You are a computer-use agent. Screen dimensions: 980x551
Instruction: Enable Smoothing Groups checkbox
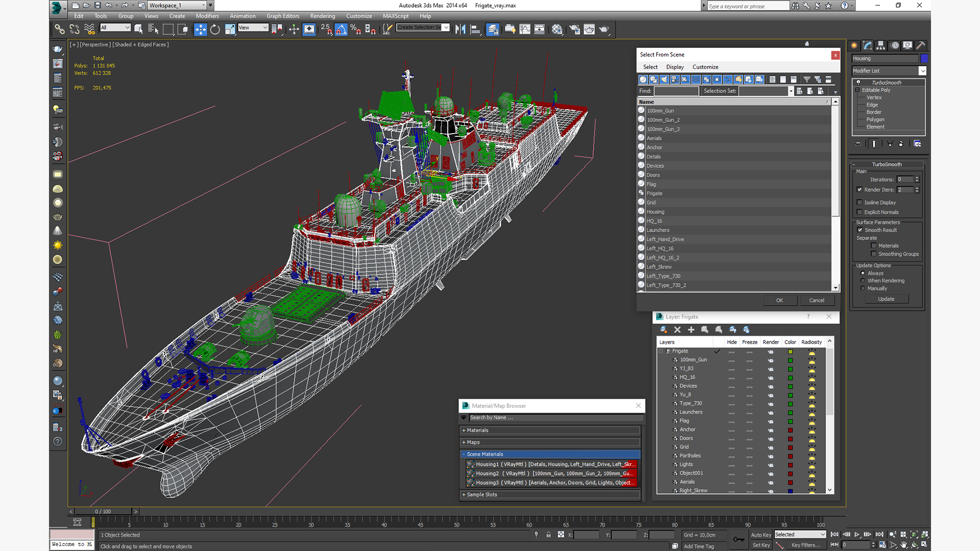(x=874, y=254)
